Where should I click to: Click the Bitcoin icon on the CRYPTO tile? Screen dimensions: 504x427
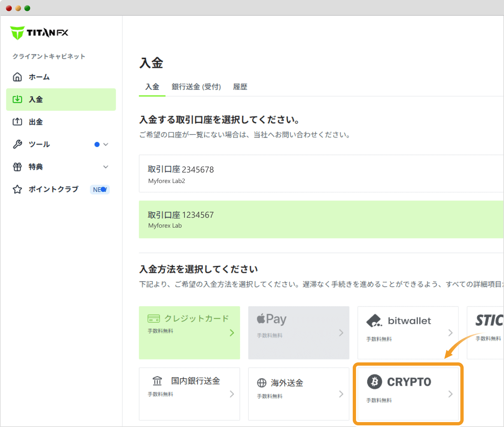pyautogui.click(x=374, y=381)
